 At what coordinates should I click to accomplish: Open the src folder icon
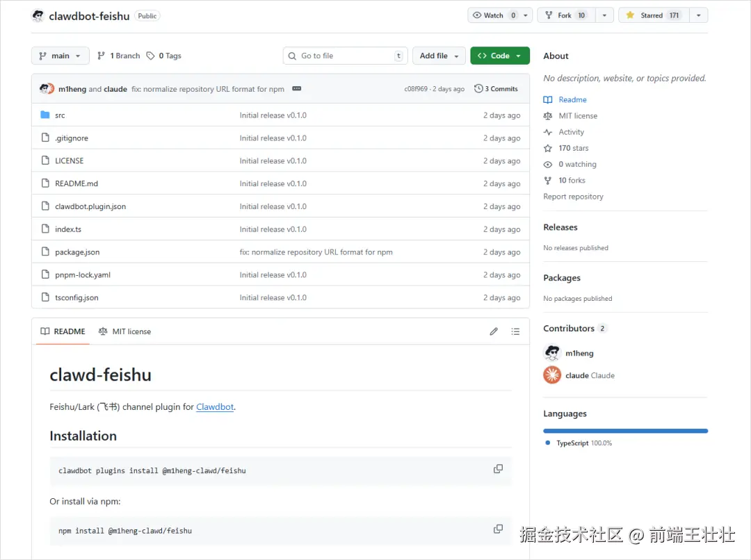click(45, 115)
